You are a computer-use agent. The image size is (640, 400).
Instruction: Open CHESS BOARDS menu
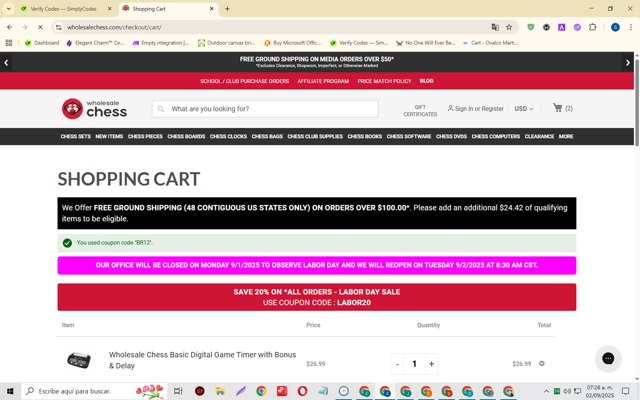click(186, 136)
